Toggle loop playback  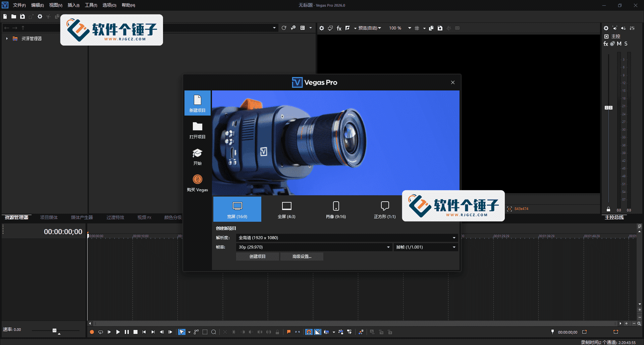click(x=100, y=332)
